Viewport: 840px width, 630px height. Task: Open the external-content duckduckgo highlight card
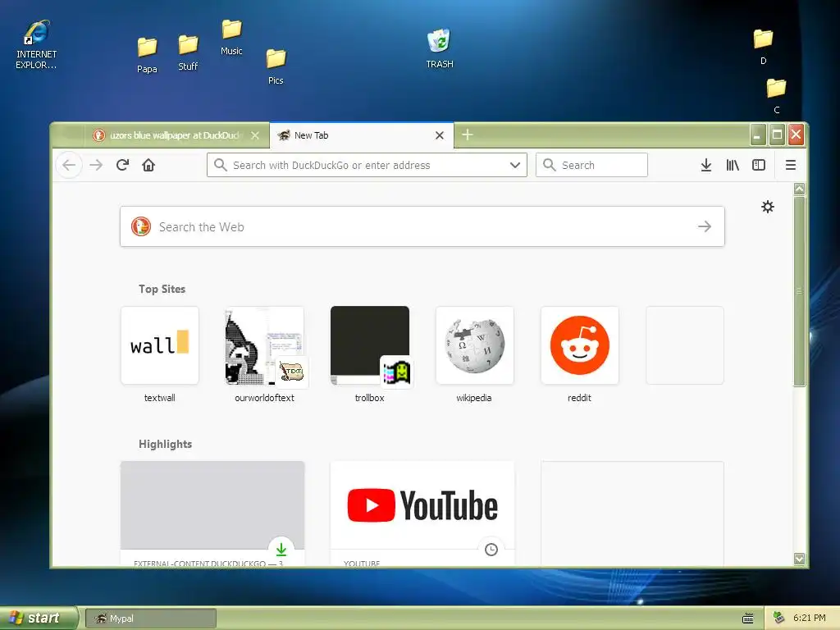pyautogui.click(x=212, y=513)
